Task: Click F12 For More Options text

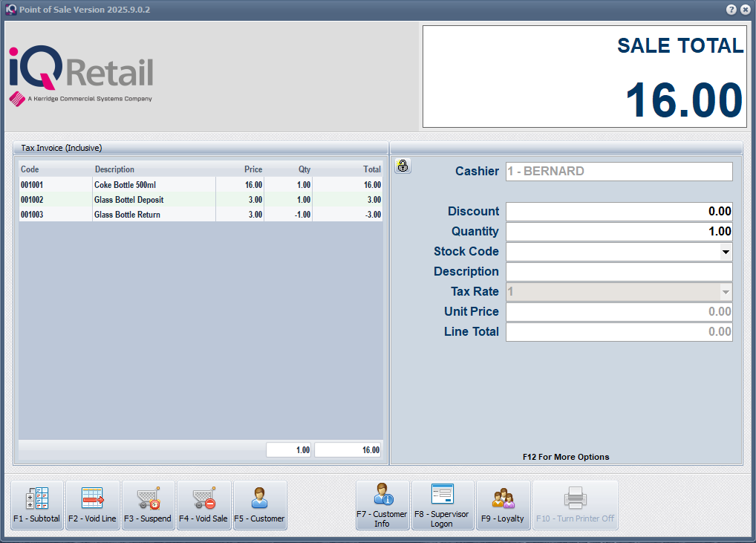Action: [x=566, y=457]
